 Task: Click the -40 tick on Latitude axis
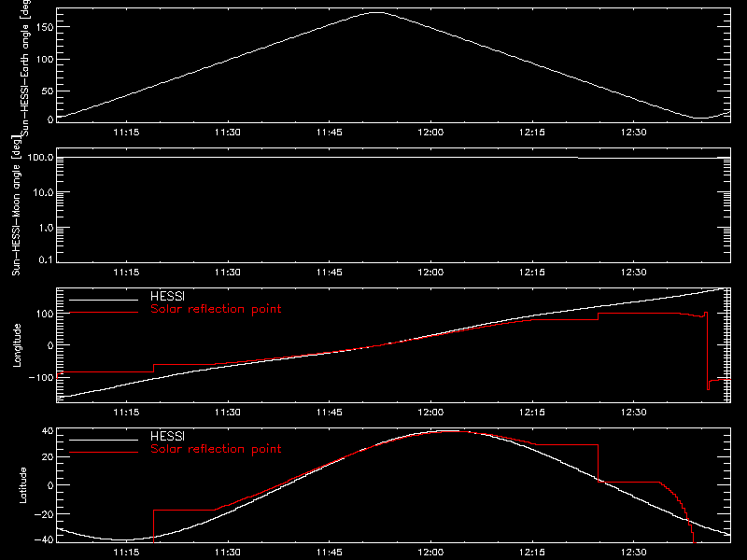[x=44, y=540]
